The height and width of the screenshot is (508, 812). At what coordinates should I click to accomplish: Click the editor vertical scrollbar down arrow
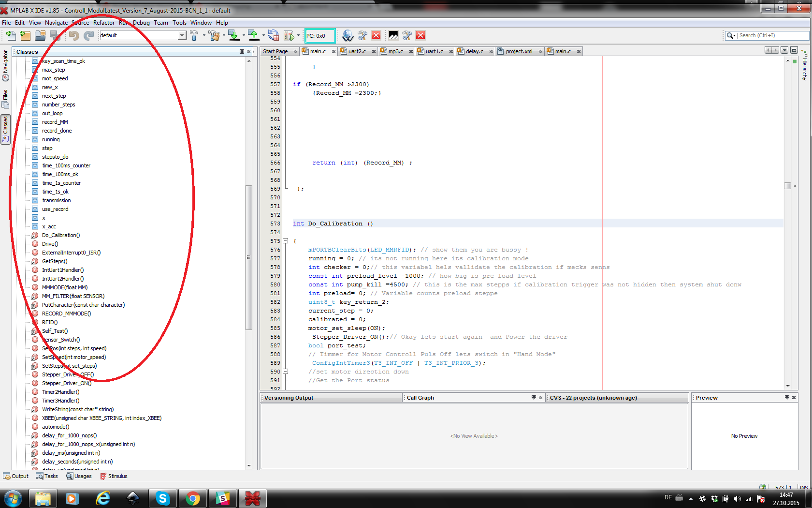pos(788,386)
